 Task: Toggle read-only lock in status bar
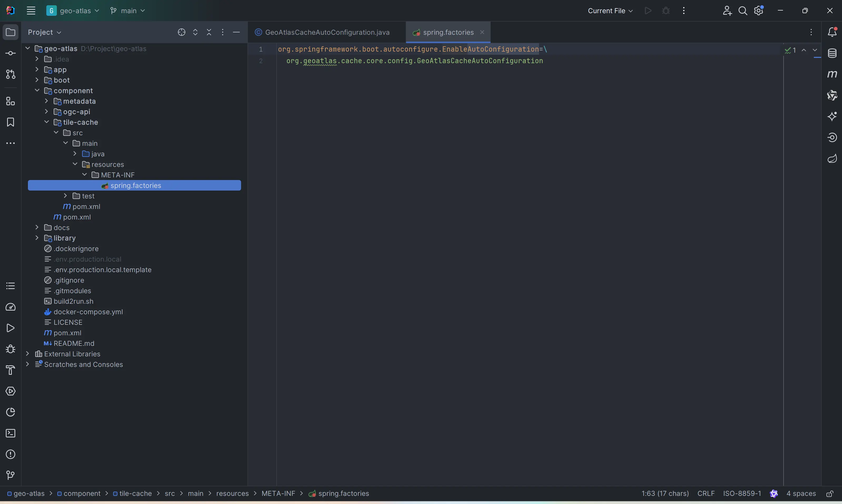point(830,493)
